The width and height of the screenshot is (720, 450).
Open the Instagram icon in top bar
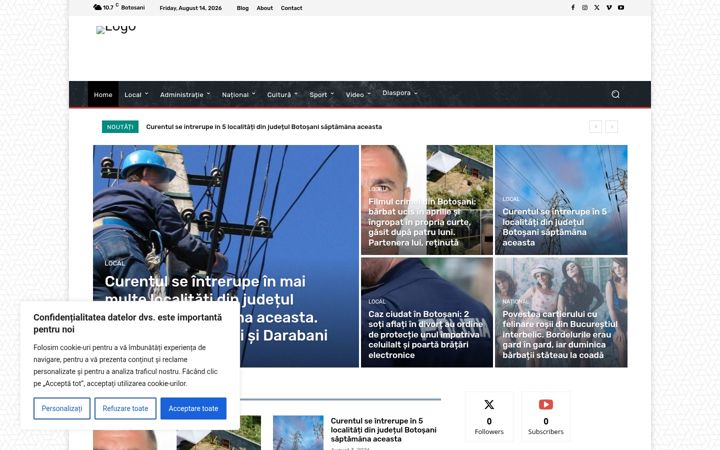pyautogui.click(x=585, y=8)
